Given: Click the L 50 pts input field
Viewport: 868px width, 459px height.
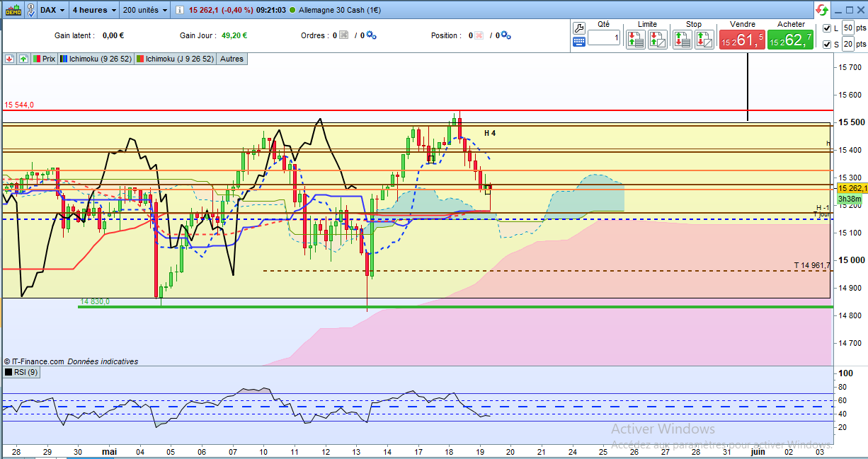Looking at the screenshot, I should 848,28.
